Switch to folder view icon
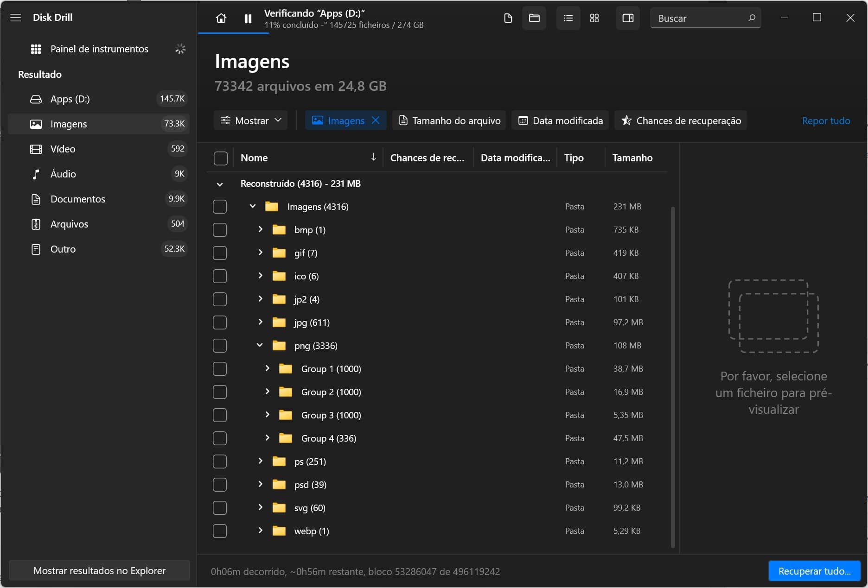This screenshot has width=868, height=588. coord(534,18)
